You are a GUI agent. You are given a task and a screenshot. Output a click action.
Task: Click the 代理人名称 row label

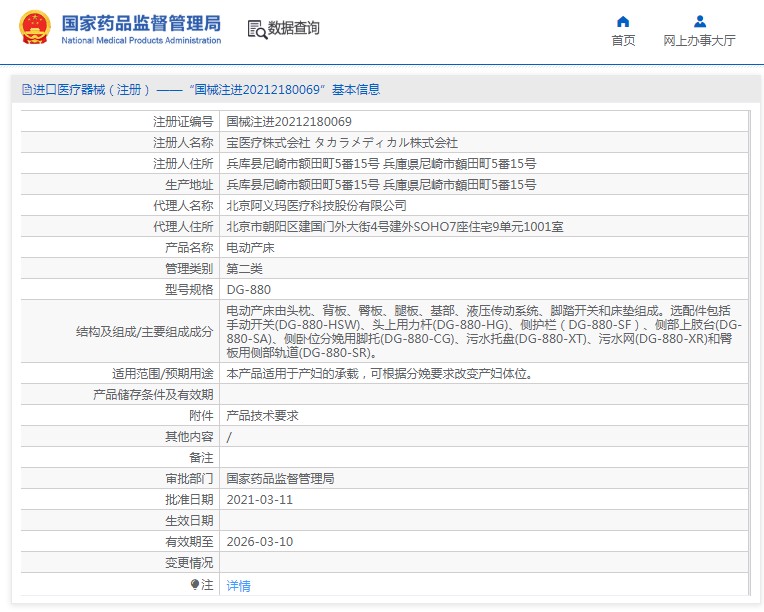[x=183, y=206]
